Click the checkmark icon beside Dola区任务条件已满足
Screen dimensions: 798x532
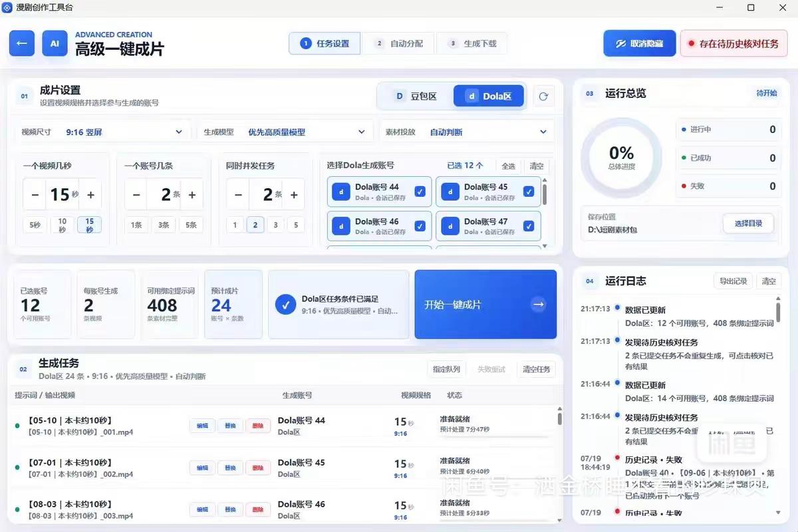285,305
